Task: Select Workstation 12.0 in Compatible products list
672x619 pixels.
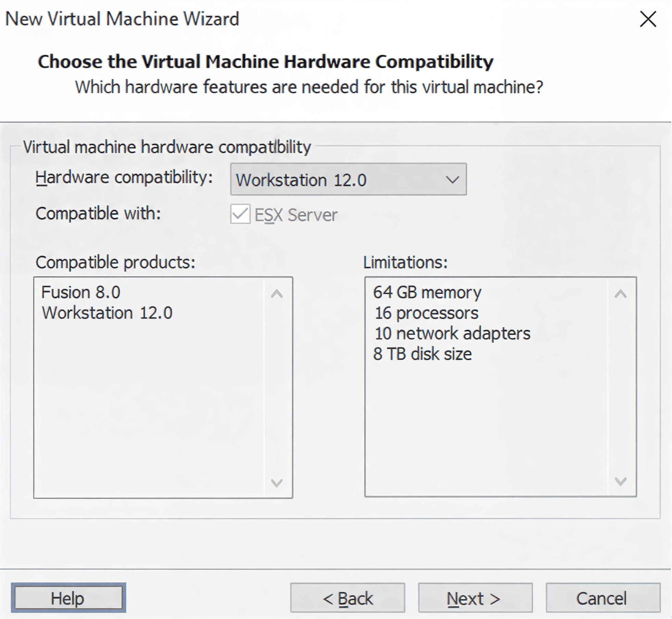Action: (107, 313)
